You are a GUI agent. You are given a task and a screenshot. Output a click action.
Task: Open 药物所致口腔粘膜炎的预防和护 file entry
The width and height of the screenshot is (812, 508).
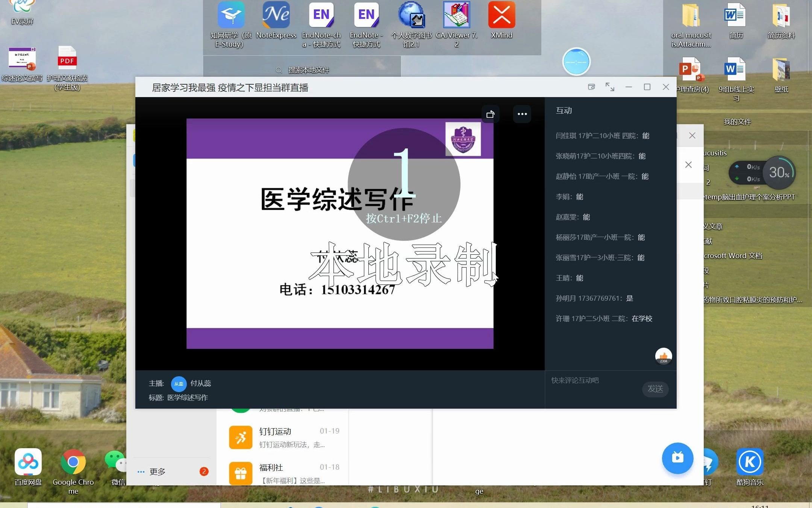pyautogui.click(x=753, y=300)
